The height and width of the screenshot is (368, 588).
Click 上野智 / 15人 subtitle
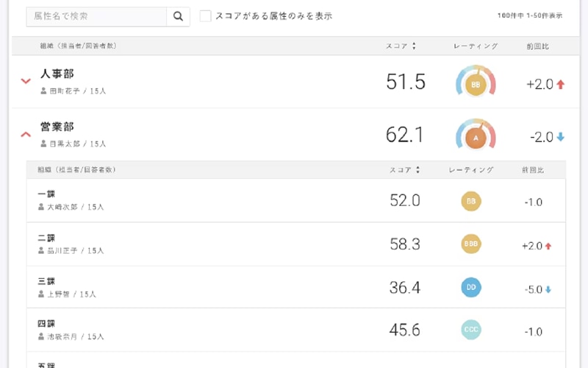click(x=71, y=294)
